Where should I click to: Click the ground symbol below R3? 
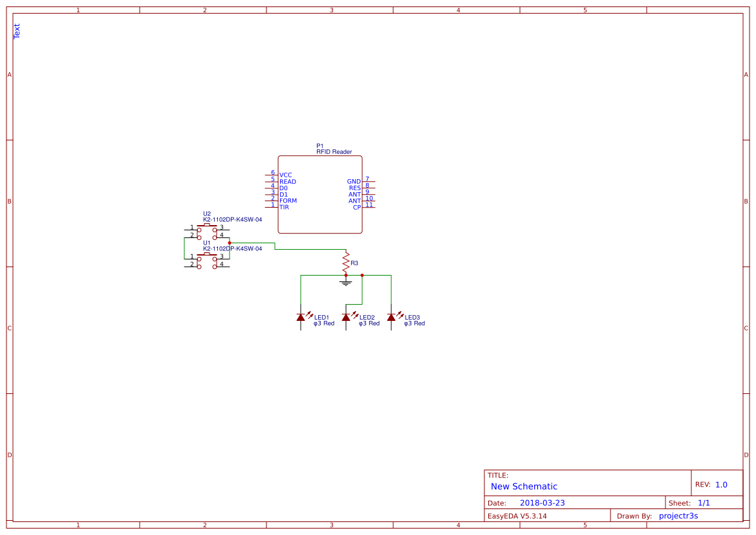pyautogui.click(x=346, y=281)
